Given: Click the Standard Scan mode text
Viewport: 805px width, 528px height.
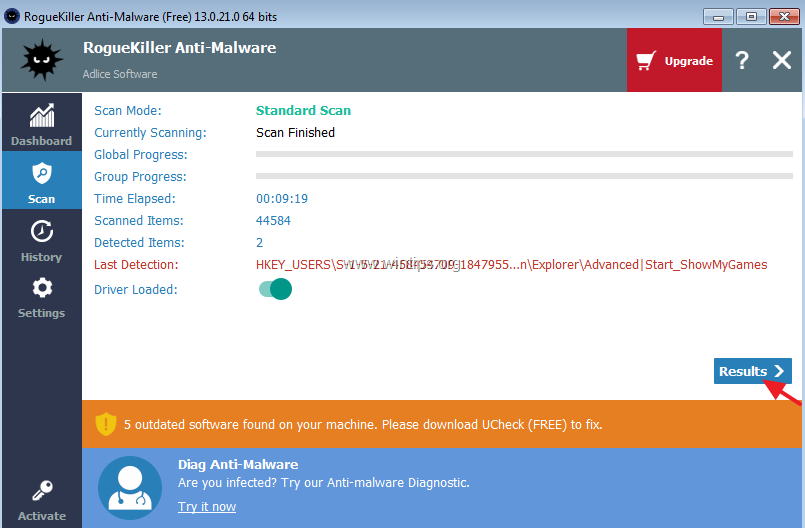Looking at the screenshot, I should (x=303, y=110).
